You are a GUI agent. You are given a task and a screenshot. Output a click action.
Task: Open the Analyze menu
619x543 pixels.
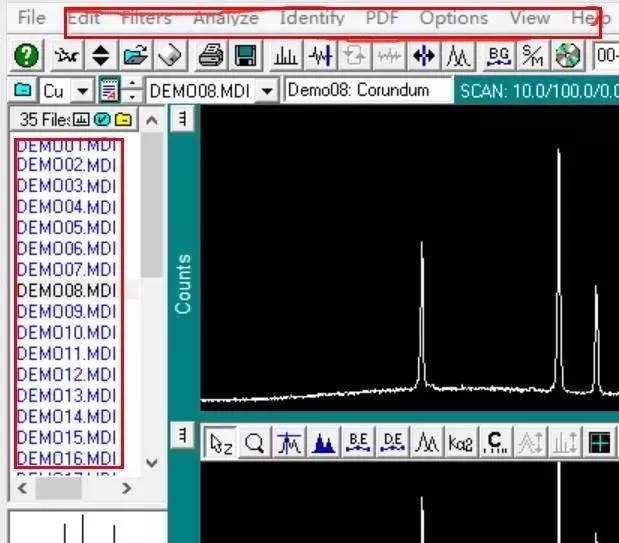tap(226, 18)
